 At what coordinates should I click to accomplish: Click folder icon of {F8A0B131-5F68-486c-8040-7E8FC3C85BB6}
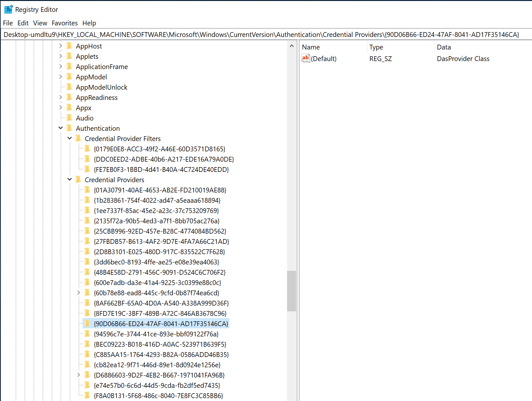[87, 396]
